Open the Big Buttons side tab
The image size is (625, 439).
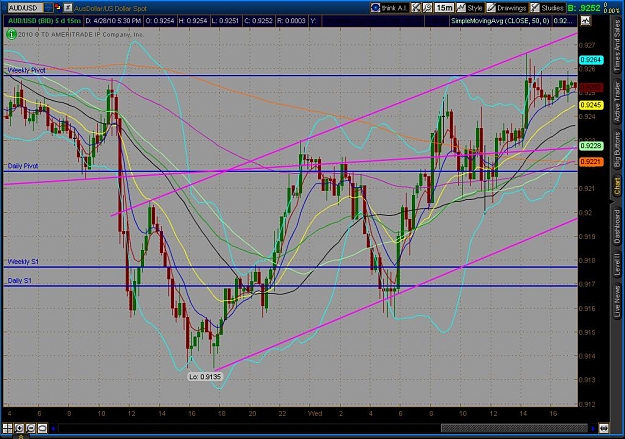coord(617,151)
